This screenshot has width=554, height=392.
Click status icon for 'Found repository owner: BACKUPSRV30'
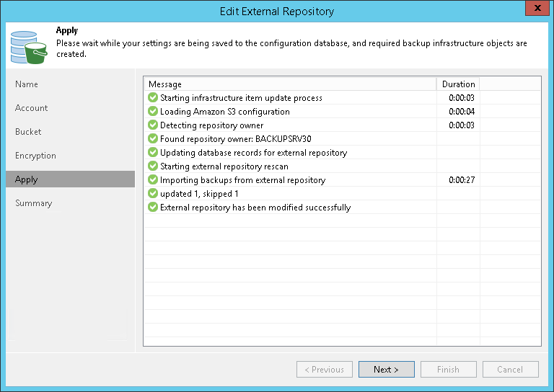tap(153, 139)
